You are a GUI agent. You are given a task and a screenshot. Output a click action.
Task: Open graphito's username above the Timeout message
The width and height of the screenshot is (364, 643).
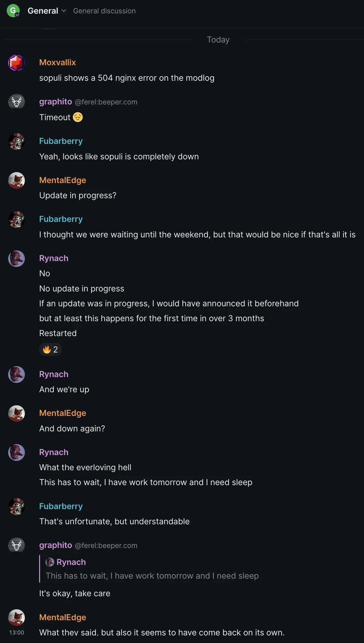coord(56,102)
